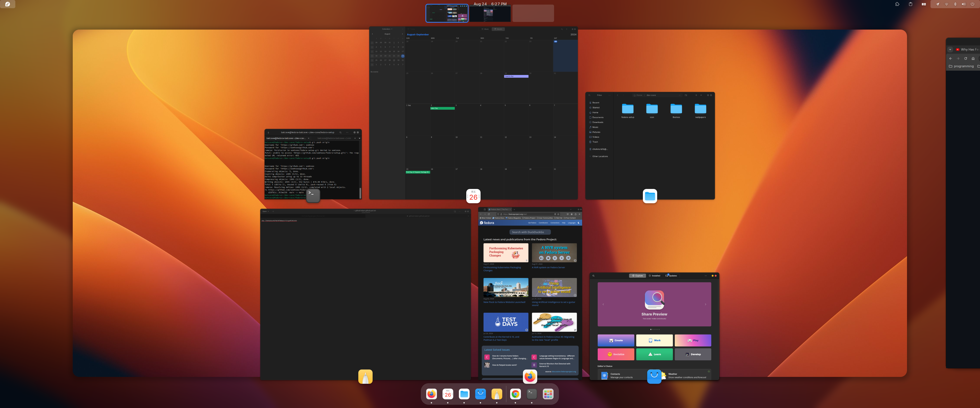This screenshot has height=408, width=980.
Task: Bookmark the page with Firefox's star icon
Action: (558, 214)
